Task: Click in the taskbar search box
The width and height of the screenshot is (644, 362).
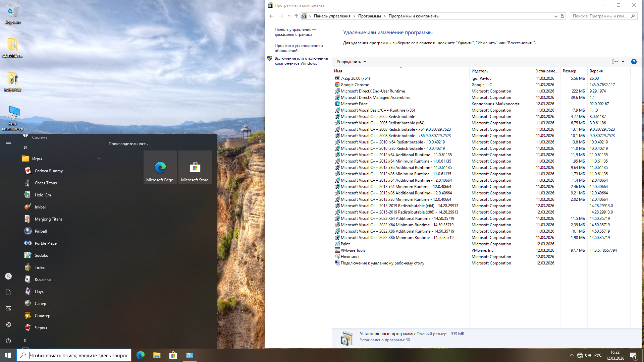Action: coord(78,355)
